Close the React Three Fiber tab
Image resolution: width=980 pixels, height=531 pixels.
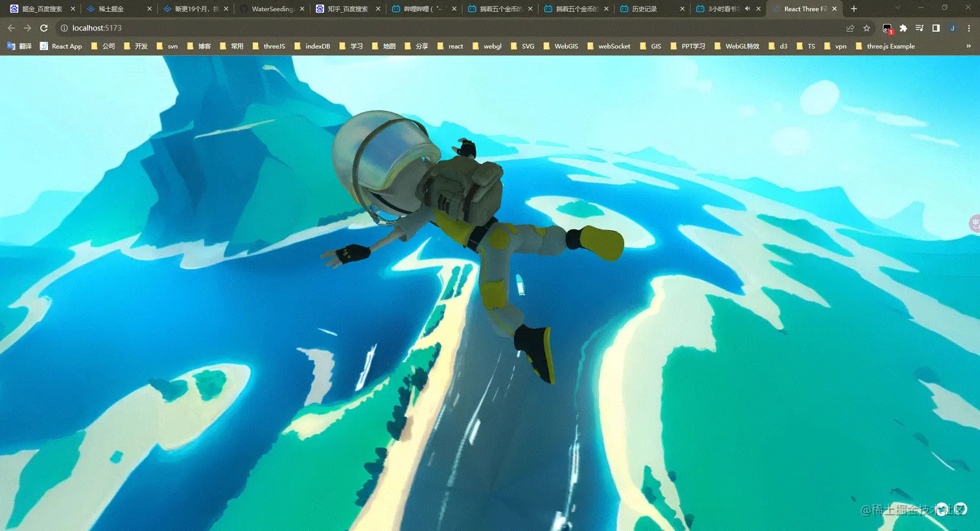click(x=835, y=9)
